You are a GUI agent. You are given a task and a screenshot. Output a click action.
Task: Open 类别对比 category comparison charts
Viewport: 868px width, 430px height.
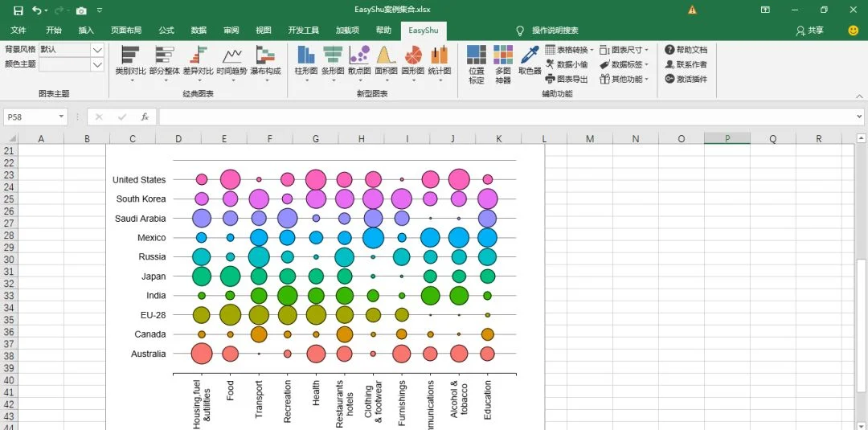(x=131, y=64)
